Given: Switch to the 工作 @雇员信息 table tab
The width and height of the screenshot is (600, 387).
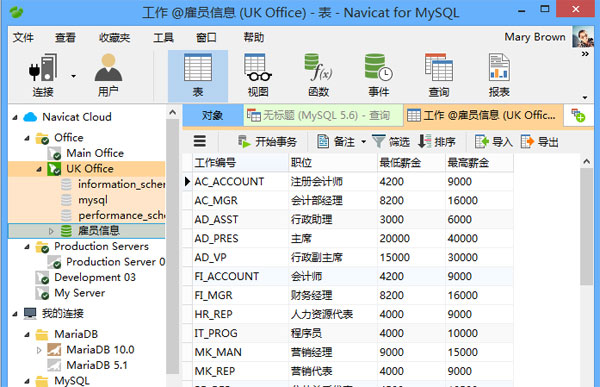Looking at the screenshot, I should click(x=483, y=115).
